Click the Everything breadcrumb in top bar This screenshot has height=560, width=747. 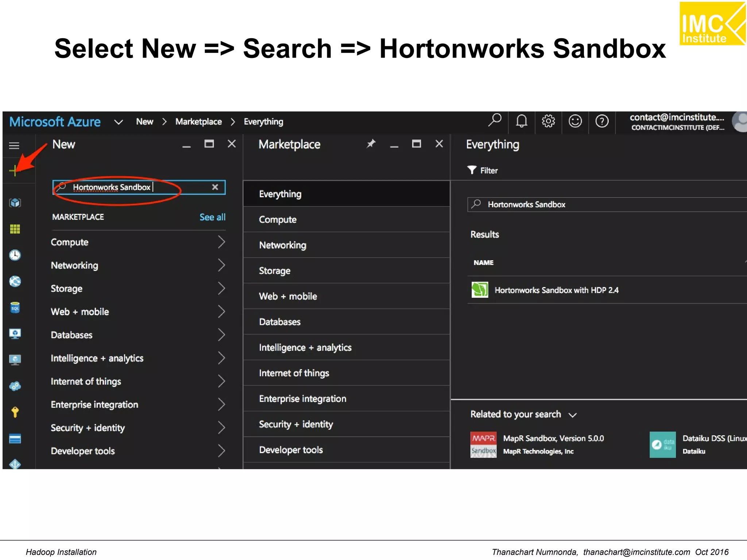pos(263,122)
